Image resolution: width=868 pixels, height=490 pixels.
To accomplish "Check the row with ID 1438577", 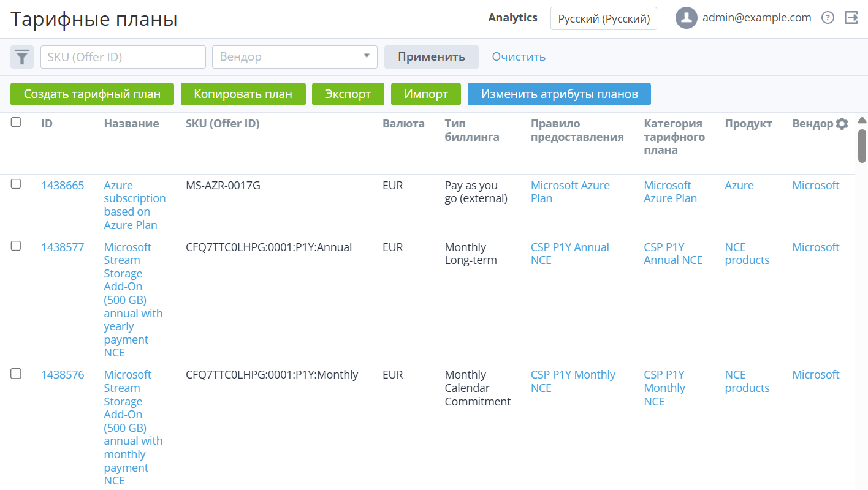I will [16, 246].
